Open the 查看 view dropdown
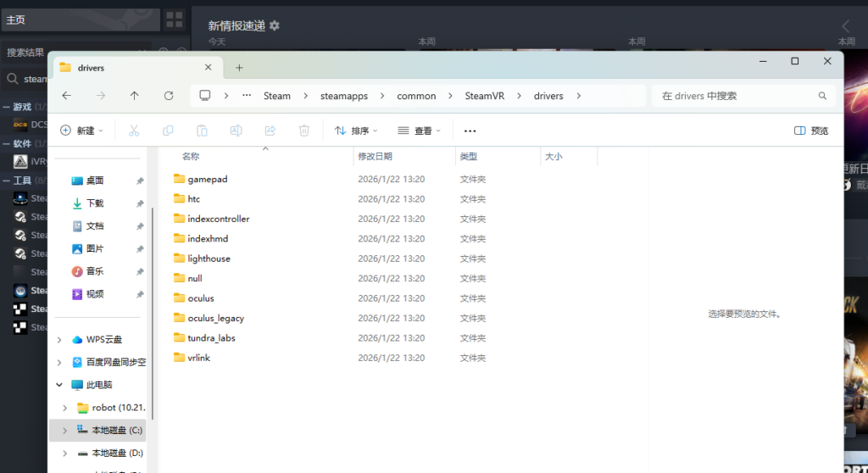This screenshot has width=868, height=473. 419,131
